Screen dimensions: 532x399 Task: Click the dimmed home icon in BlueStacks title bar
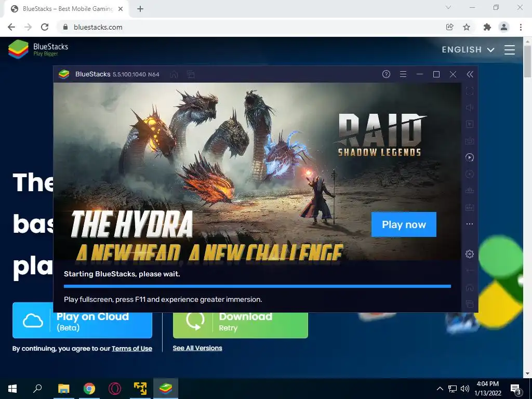click(x=174, y=74)
